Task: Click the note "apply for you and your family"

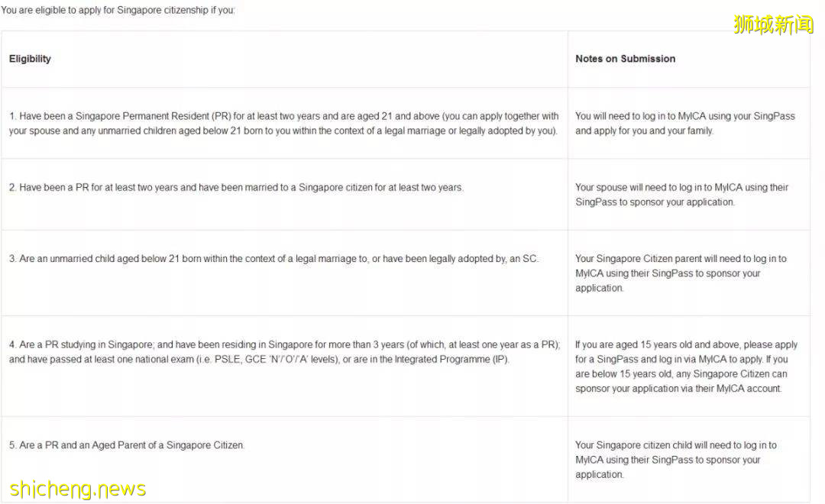Action: pos(644,131)
